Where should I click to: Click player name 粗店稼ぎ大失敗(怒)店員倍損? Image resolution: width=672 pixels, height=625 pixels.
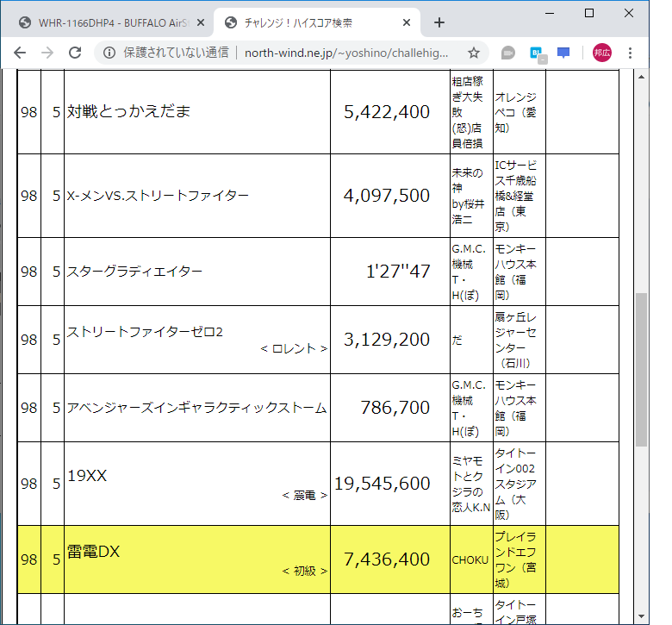click(468, 112)
